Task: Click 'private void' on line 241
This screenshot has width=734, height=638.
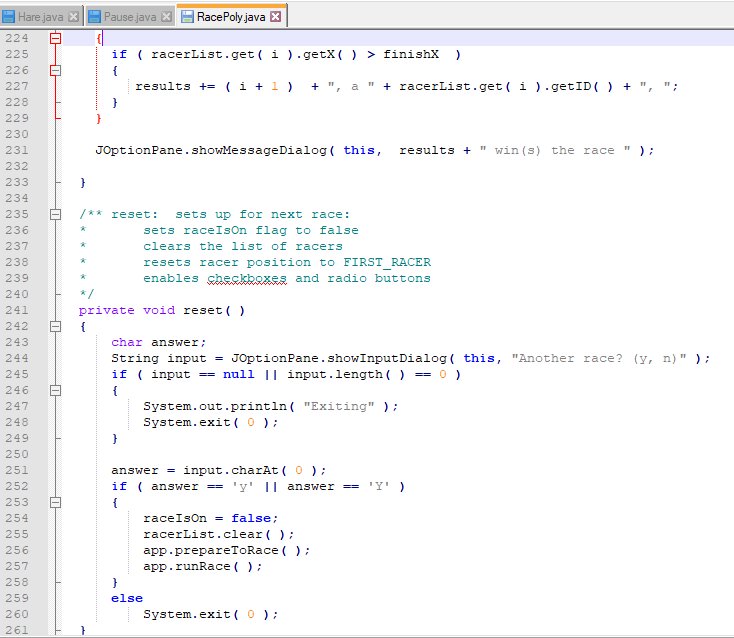Action: 126,310
